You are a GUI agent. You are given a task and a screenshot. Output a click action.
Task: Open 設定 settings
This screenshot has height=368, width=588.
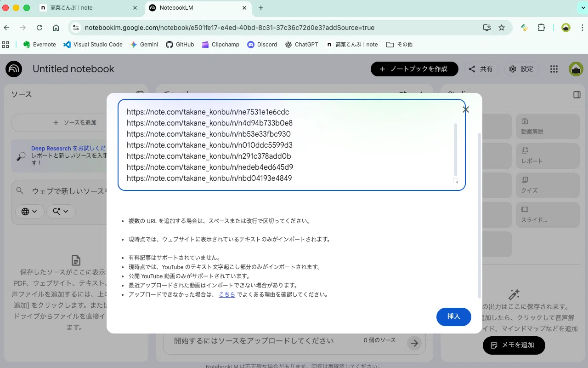(x=521, y=69)
